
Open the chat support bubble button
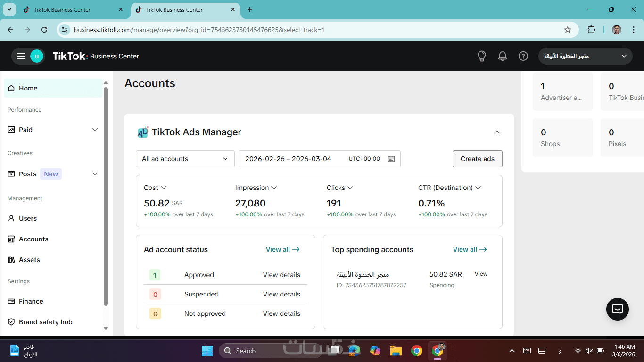point(618,309)
